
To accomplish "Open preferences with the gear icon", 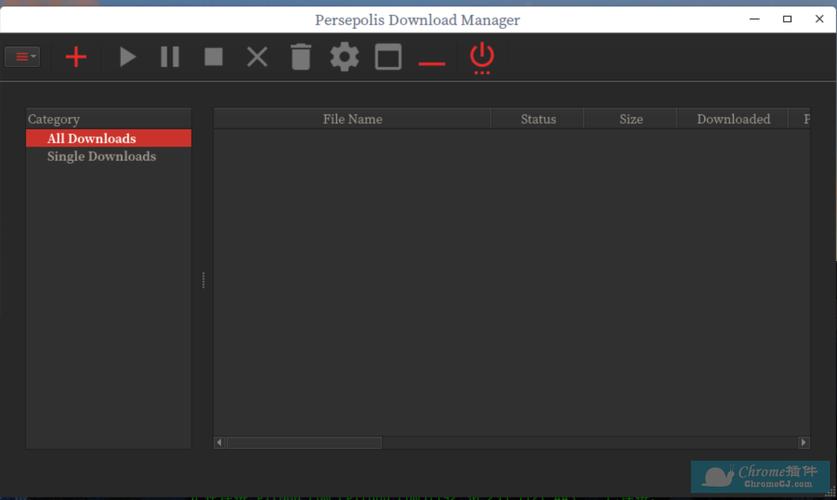I will click(344, 57).
